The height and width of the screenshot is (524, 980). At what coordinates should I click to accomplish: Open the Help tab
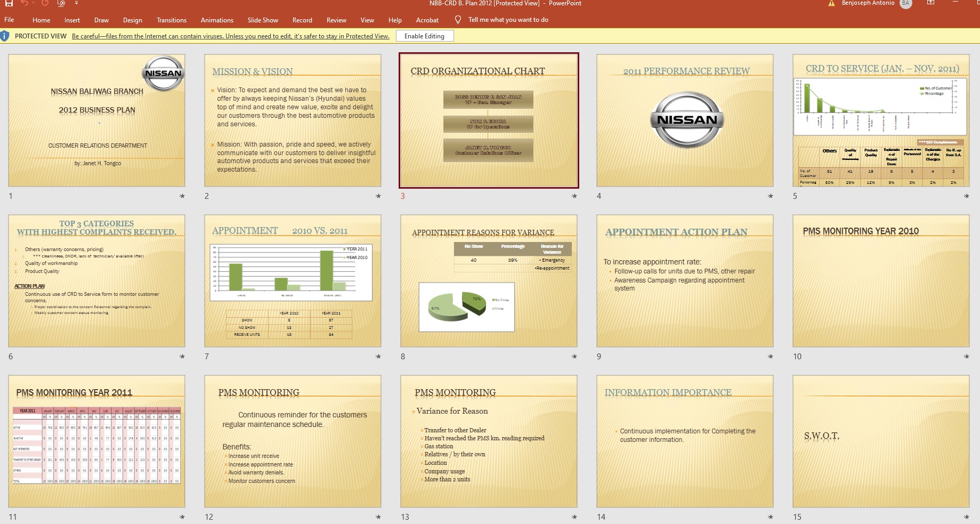395,20
